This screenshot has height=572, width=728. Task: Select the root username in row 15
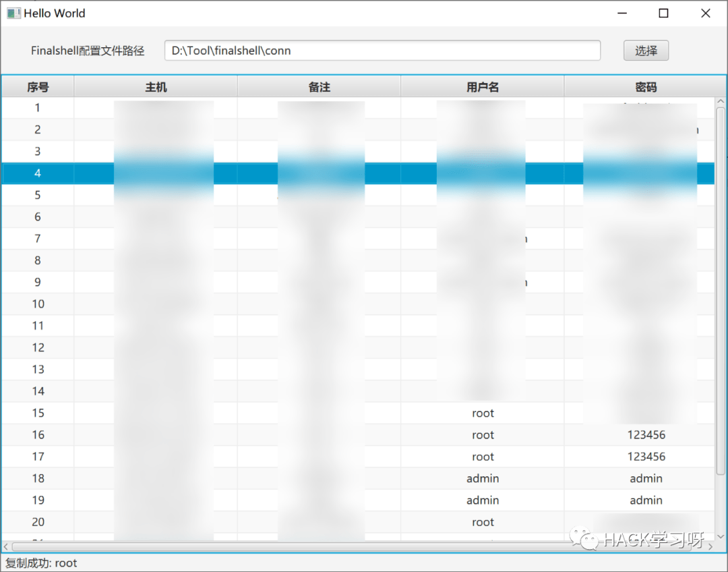point(483,413)
